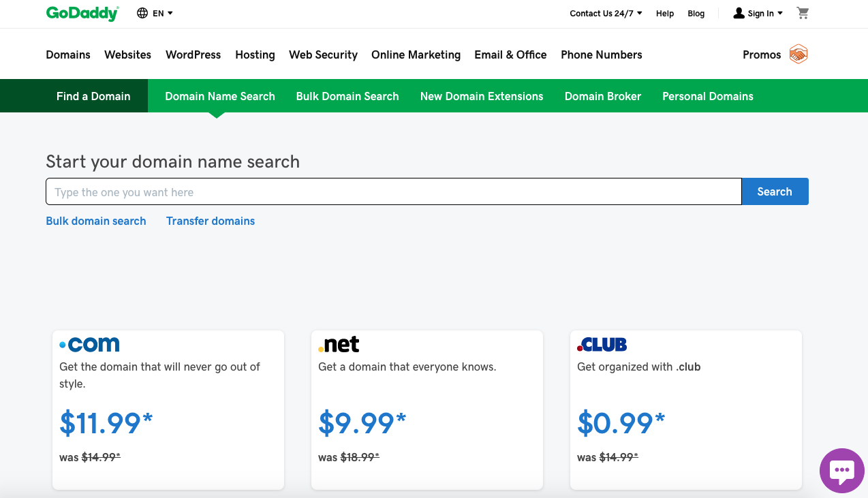The width and height of the screenshot is (868, 498).
Task: Open the Online Marketing menu
Action: pyautogui.click(x=416, y=55)
